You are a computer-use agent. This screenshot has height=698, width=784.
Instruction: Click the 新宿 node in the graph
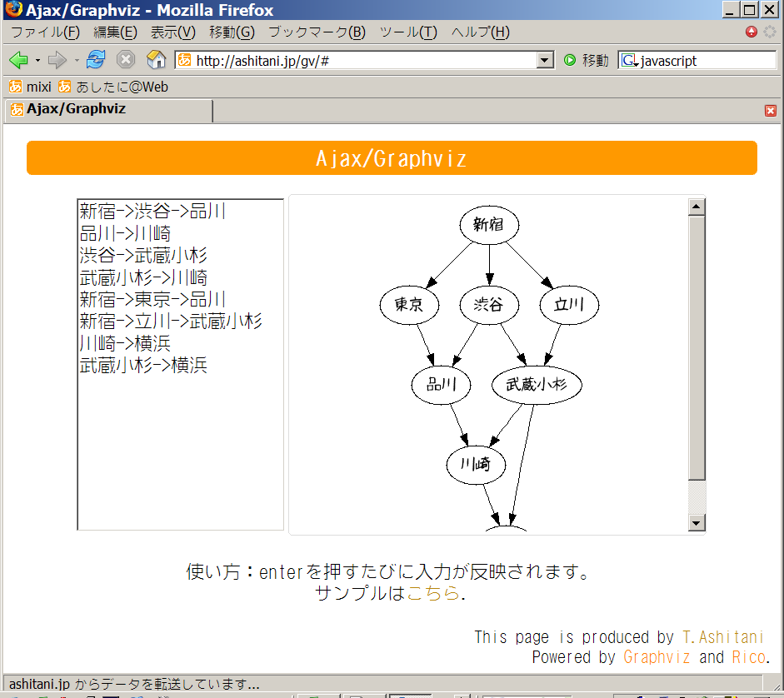[x=489, y=225]
